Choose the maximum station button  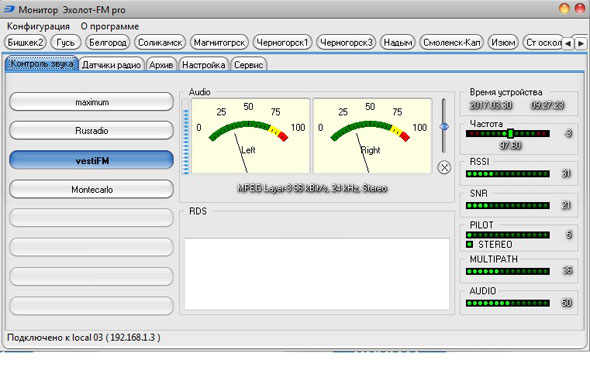[x=91, y=102]
